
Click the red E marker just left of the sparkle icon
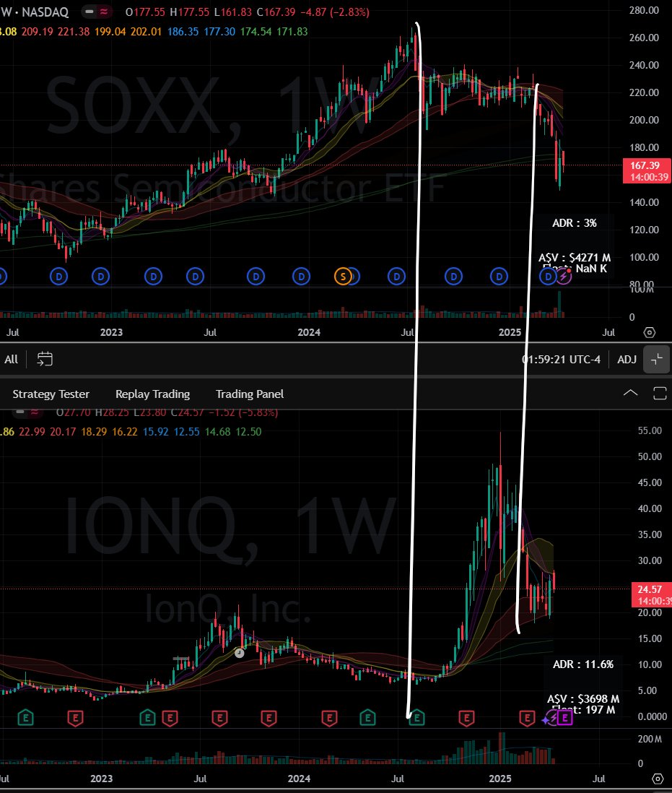tap(527, 718)
